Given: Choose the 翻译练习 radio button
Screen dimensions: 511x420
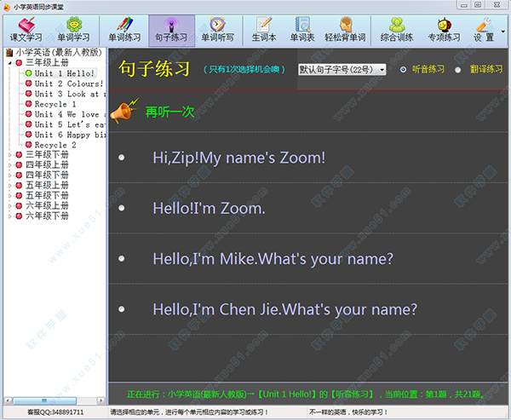Looking at the screenshot, I should click(x=458, y=70).
